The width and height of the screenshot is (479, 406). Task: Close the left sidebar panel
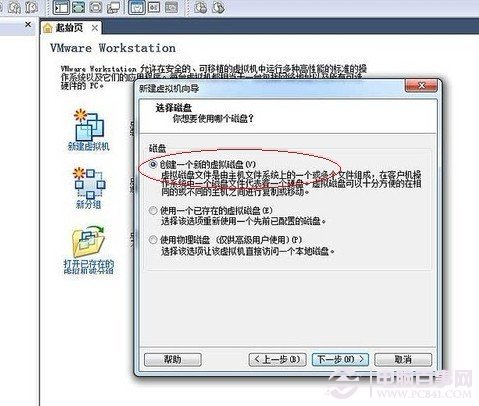[28, 24]
